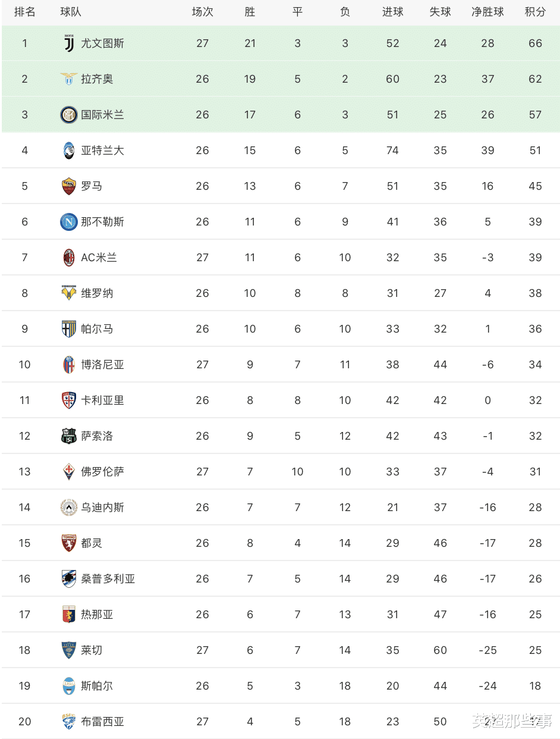Open the 维罗纳 team name link
The image size is (560, 739).
97,293
